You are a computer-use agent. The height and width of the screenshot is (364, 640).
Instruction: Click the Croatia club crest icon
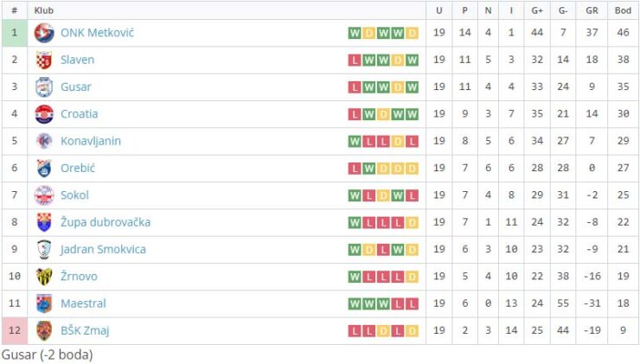(44, 114)
